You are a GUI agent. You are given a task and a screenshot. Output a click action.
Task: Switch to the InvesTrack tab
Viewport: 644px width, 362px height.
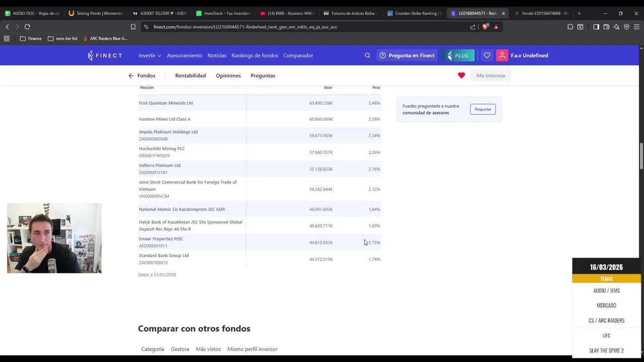[223, 13]
